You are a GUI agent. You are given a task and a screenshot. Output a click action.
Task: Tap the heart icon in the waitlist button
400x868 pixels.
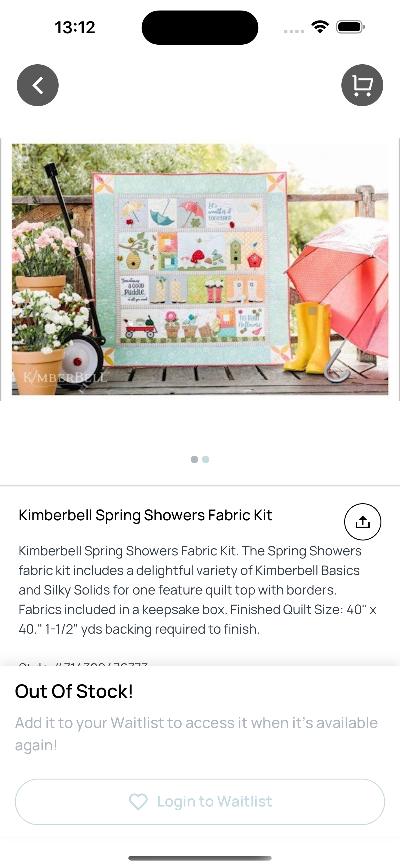click(138, 802)
